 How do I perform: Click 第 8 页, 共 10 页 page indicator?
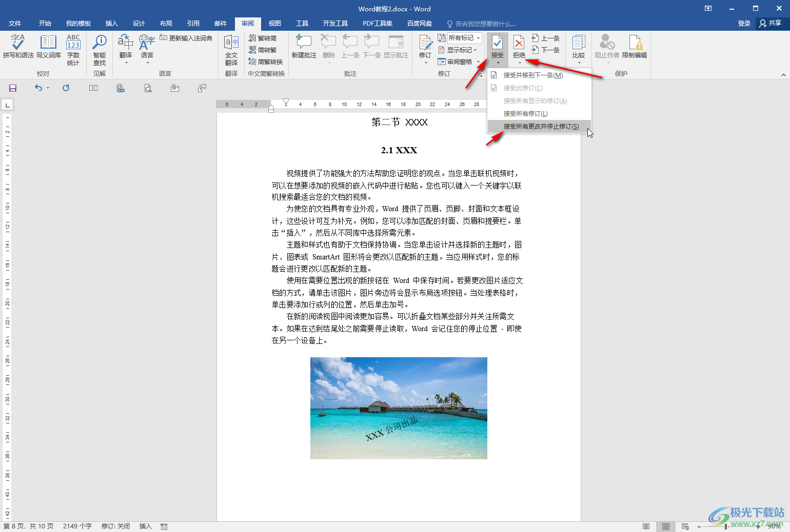pos(29,526)
